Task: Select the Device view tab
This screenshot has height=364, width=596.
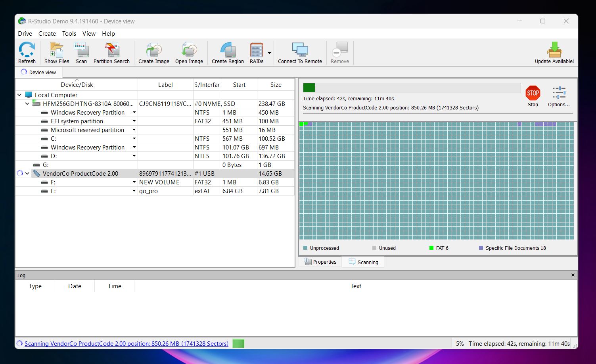Action: (38, 72)
